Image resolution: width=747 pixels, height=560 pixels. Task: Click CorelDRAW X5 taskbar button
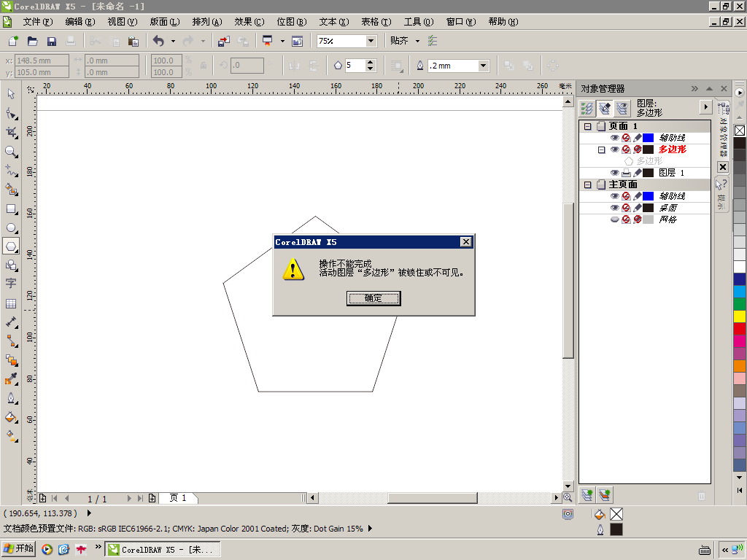pyautogui.click(x=163, y=549)
